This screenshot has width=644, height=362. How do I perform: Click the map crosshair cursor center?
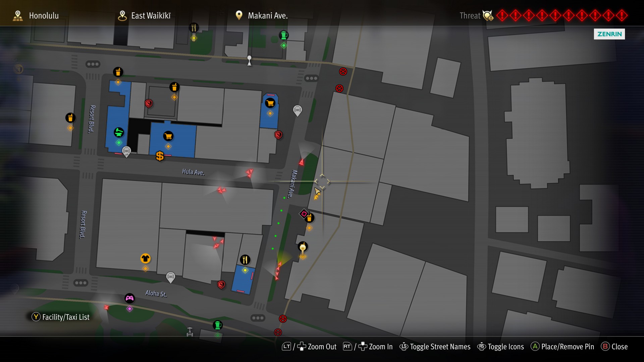tap(322, 182)
